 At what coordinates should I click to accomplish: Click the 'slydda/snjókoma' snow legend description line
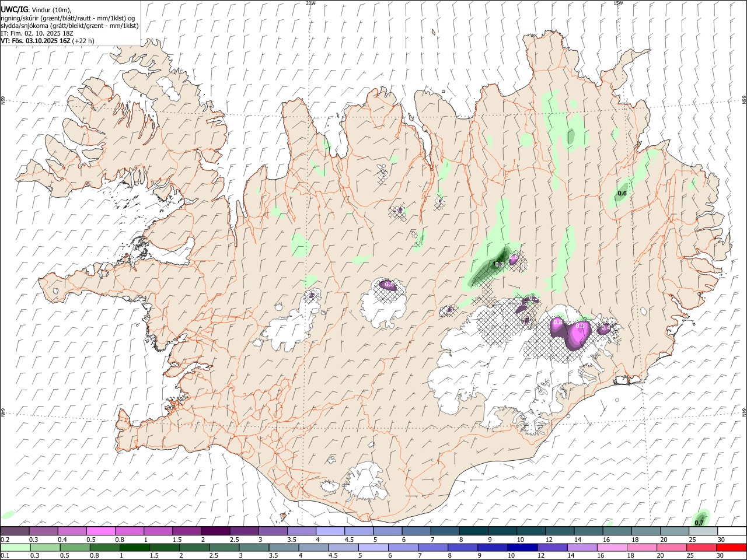coord(69,26)
